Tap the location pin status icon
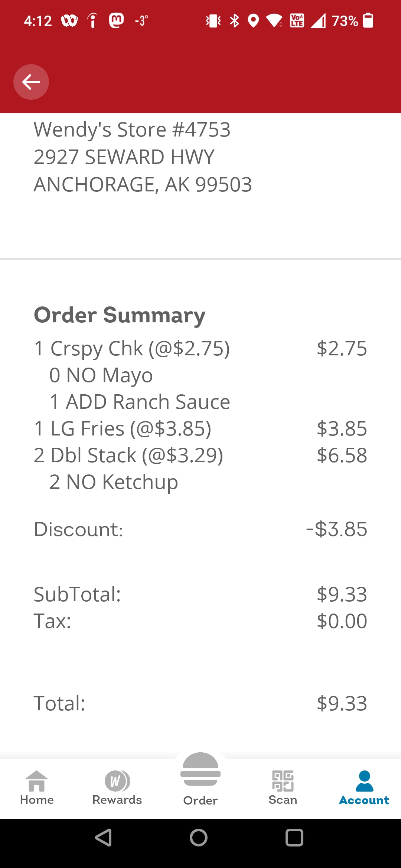Viewport: 401px width, 868px height. point(253,20)
